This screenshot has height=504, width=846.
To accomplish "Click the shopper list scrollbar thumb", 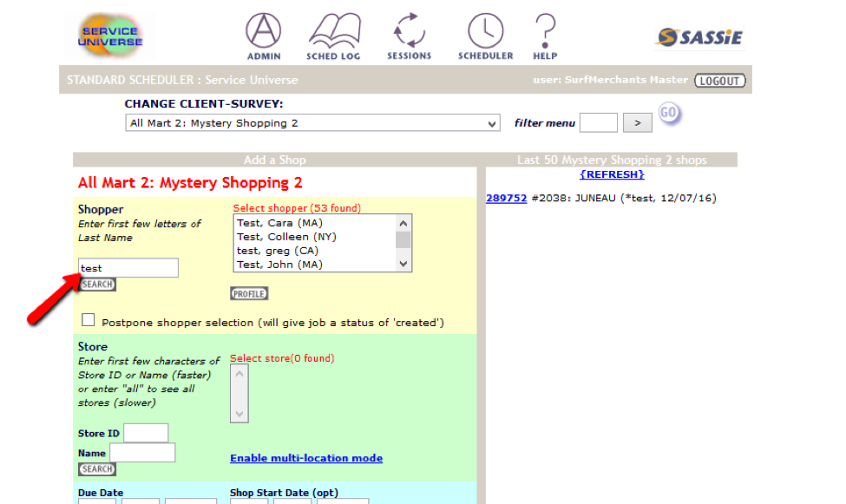I will click(403, 239).
